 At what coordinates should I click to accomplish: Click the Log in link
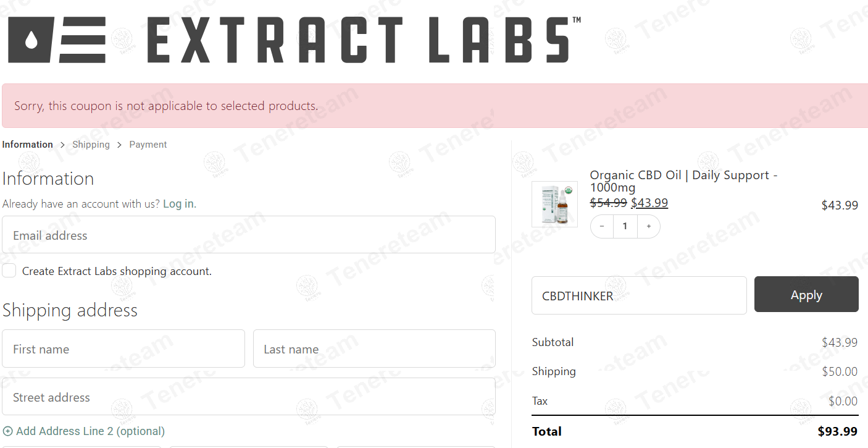[178, 203]
